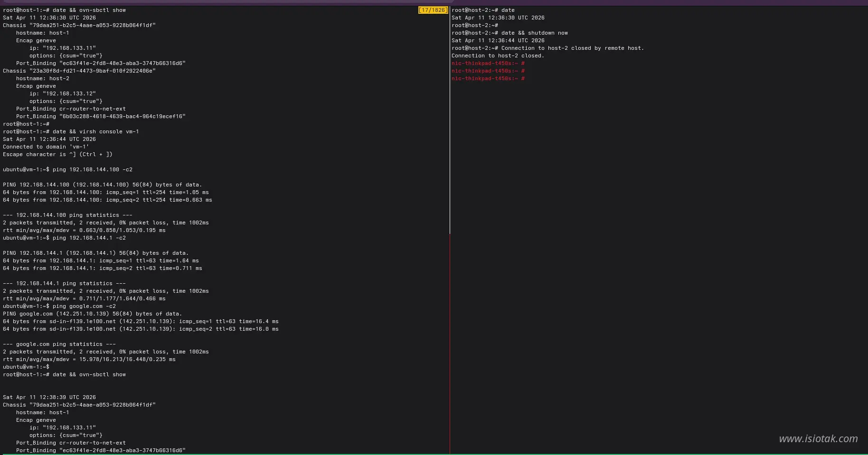
Task: Click the 'root@host-2:~# date' command line
Action: click(483, 10)
